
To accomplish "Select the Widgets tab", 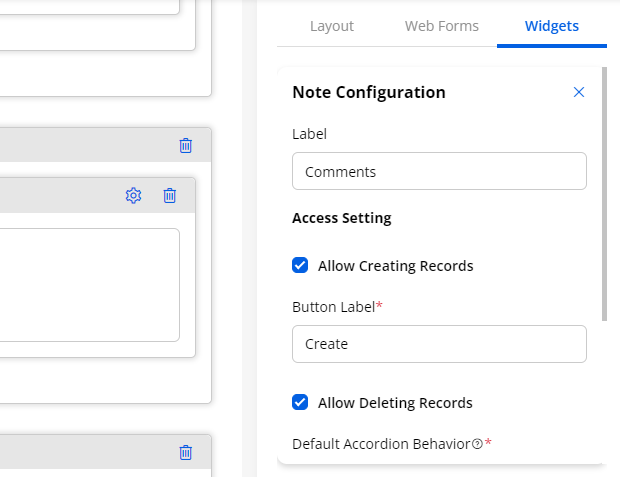I will (551, 26).
